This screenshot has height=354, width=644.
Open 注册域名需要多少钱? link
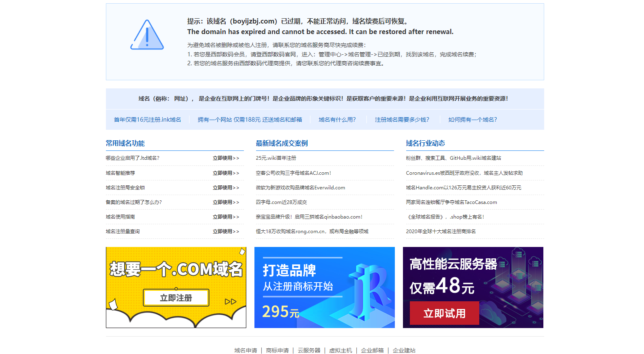(402, 120)
